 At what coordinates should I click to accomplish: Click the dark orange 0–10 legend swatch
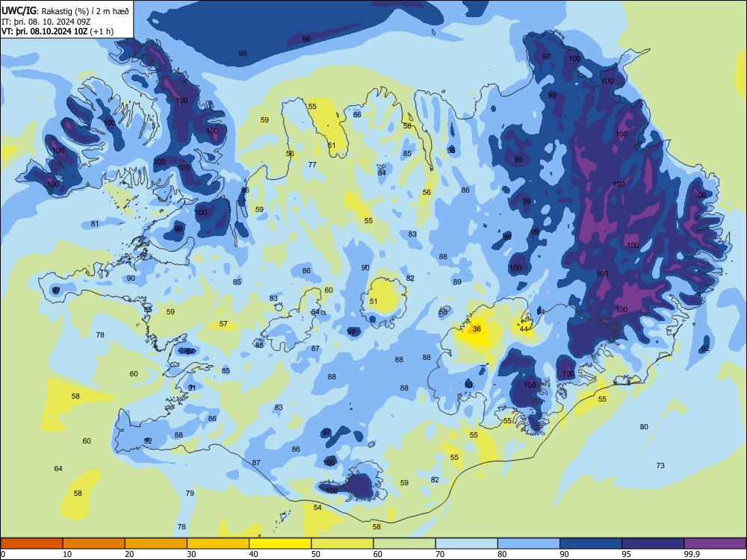pos(31,544)
